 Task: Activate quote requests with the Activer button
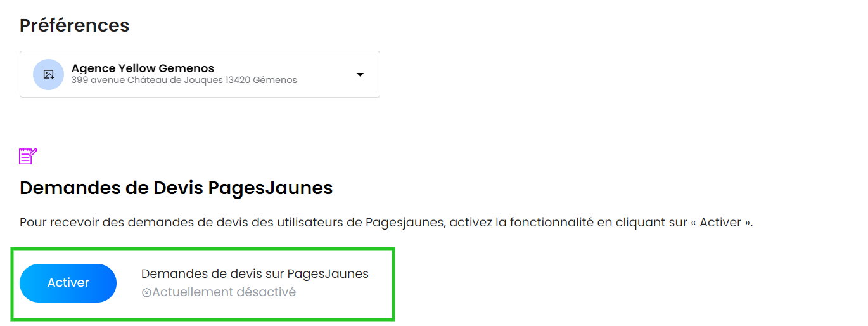pos(68,283)
